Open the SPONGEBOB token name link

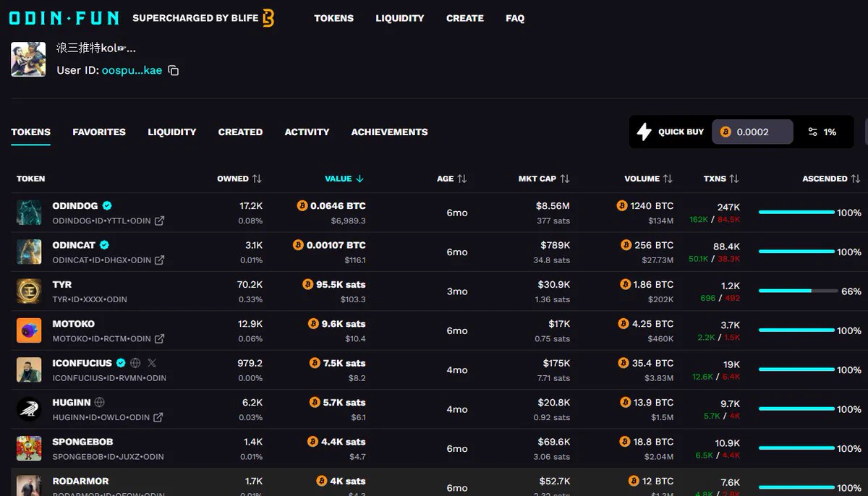[82, 442]
